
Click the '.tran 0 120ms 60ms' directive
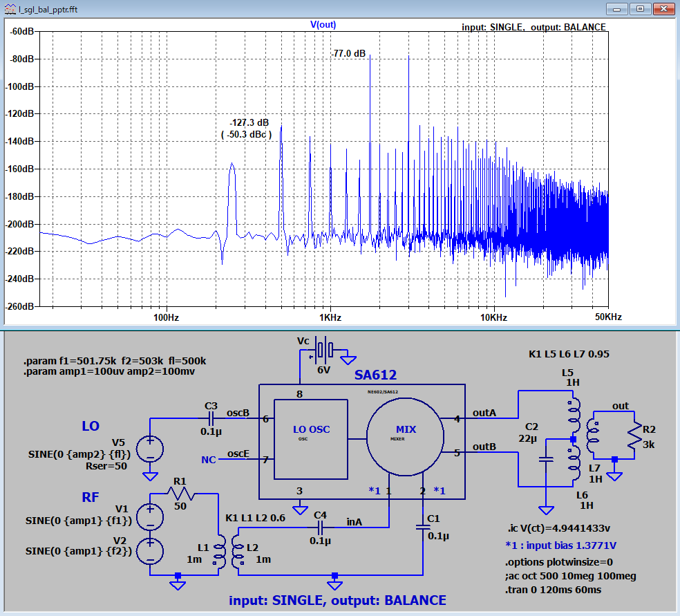(554, 590)
